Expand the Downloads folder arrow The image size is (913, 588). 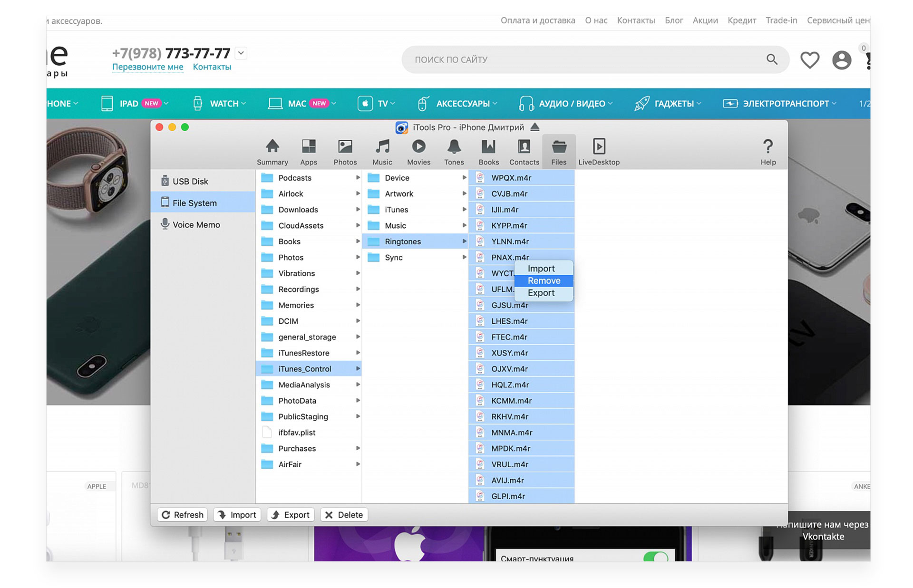358,209
